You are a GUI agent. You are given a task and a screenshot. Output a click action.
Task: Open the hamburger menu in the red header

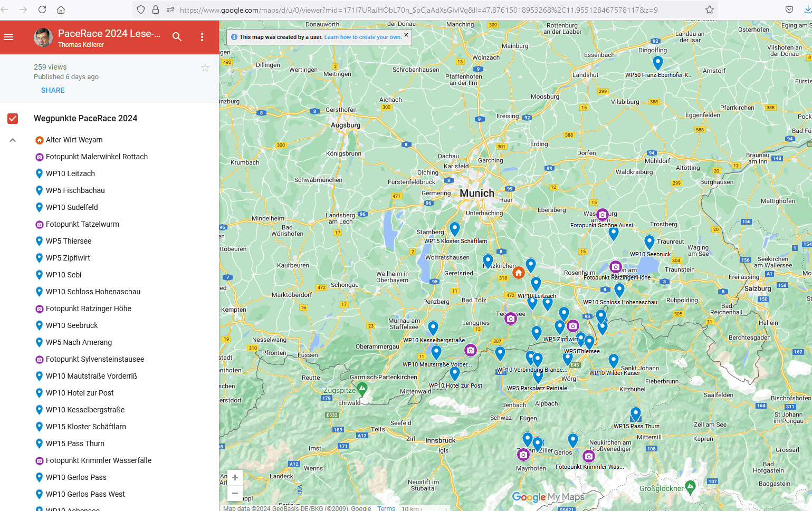8,37
